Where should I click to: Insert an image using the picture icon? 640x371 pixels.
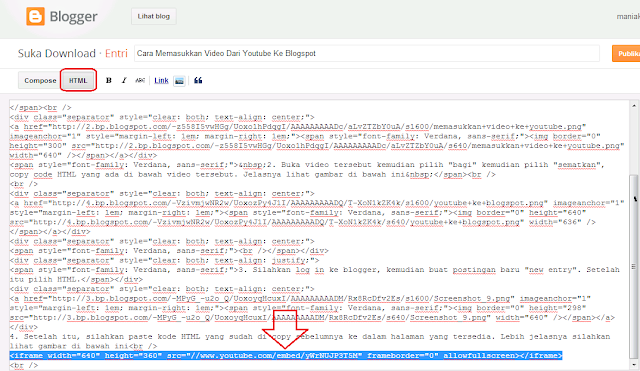tap(179, 81)
